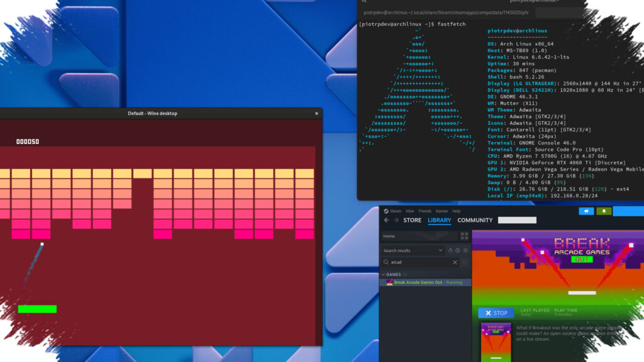Click the 'Display (DELL S2421H)' line
This screenshot has height=362, width=644.
click(x=565, y=90)
